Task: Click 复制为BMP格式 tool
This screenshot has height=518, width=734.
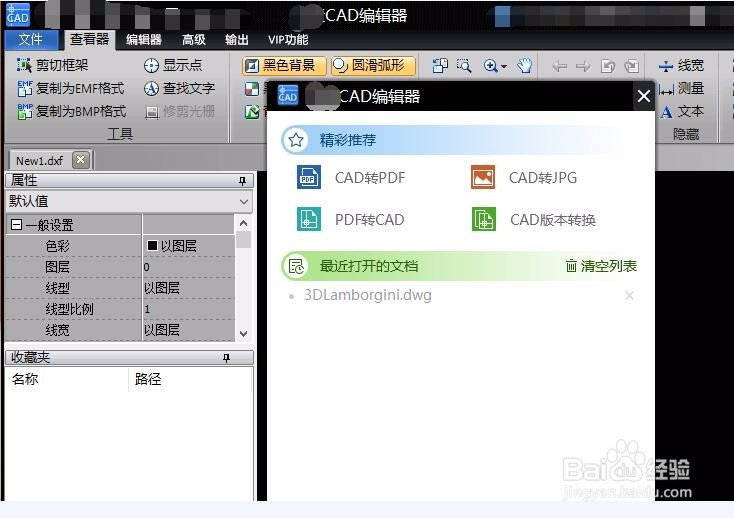Action: [72, 111]
